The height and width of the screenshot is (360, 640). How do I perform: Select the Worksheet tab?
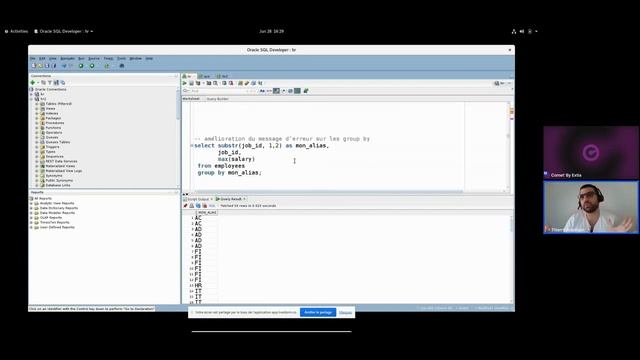(191, 99)
